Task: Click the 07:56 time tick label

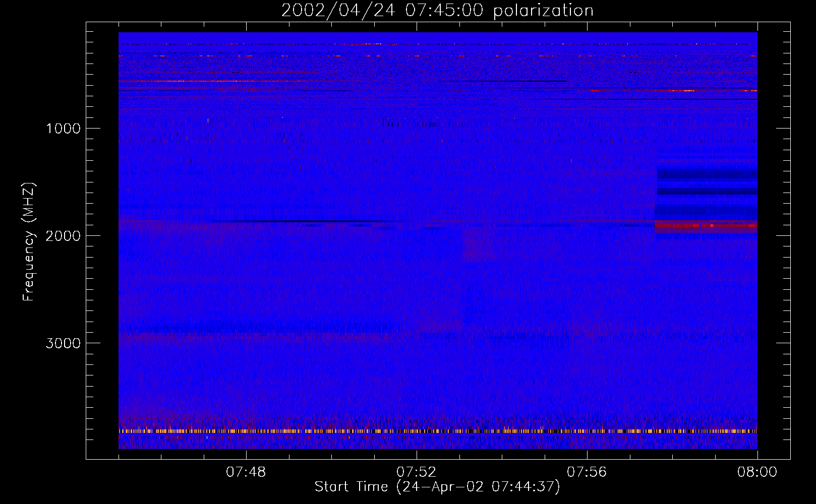Action: (x=587, y=472)
